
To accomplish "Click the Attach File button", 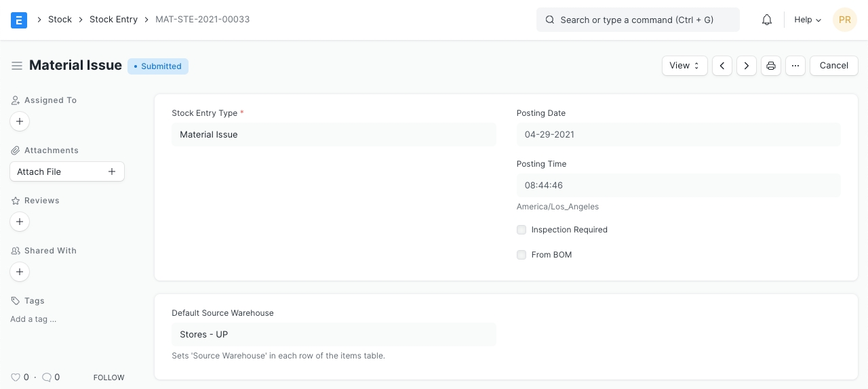I will pos(67,171).
